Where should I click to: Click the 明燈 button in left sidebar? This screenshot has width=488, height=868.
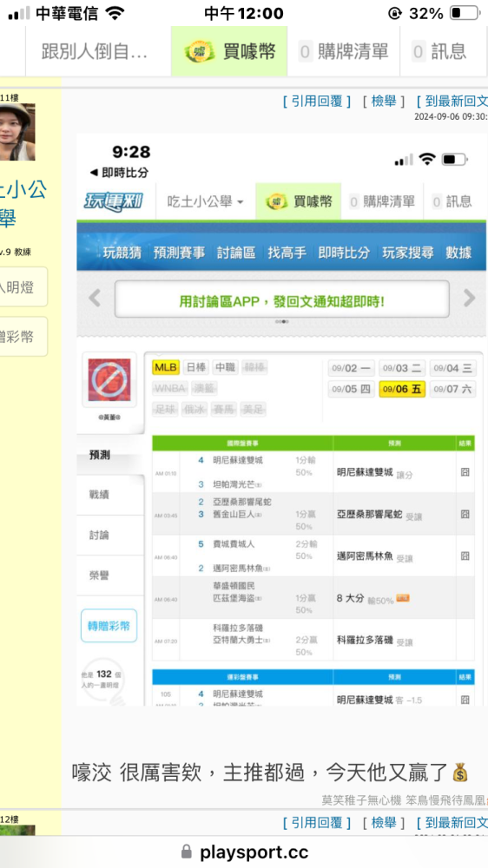coord(23,286)
